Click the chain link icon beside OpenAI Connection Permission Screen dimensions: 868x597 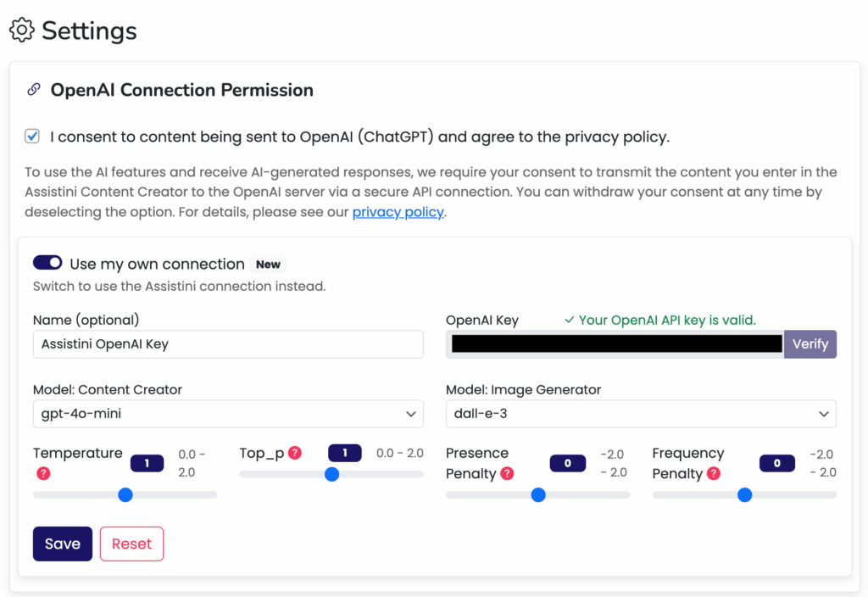tap(33, 89)
